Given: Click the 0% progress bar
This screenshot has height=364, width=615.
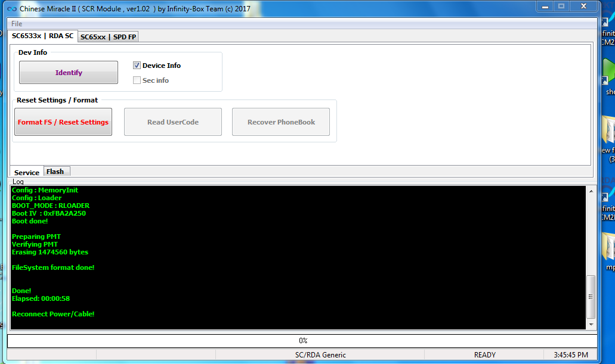Looking at the screenshot, I should point(302,341).
